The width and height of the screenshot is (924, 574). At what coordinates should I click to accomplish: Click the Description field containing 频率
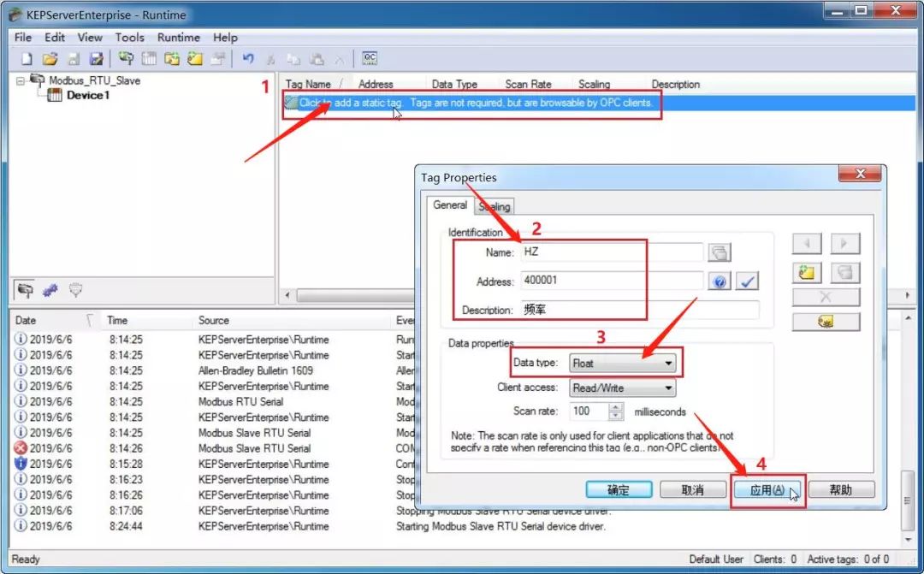point(640,310)
